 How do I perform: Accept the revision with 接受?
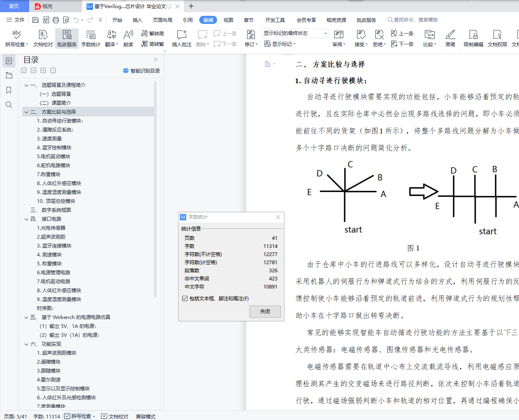[361, 39]
